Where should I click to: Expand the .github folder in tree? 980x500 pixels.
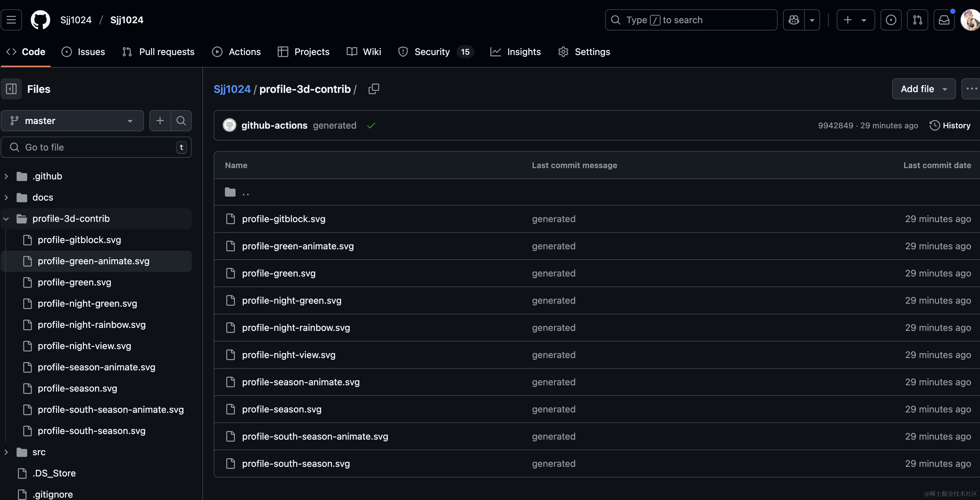(x=6, y=176)
